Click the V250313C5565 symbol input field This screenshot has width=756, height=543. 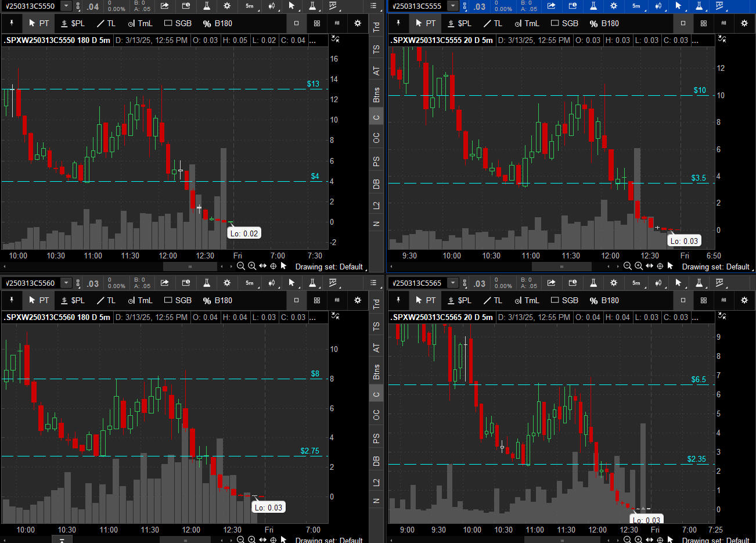pyautogui.click(x=419, y=283)
